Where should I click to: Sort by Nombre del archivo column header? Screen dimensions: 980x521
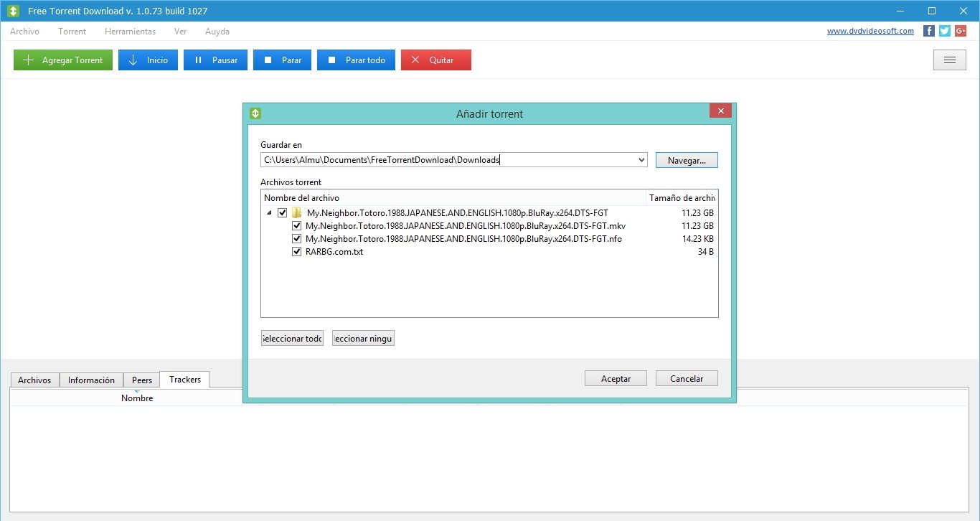point(453,198)
